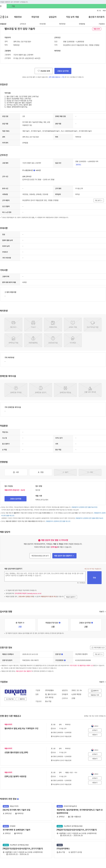Jump to the 전형방법 section tab
The image size is (106, 868).
82,24
